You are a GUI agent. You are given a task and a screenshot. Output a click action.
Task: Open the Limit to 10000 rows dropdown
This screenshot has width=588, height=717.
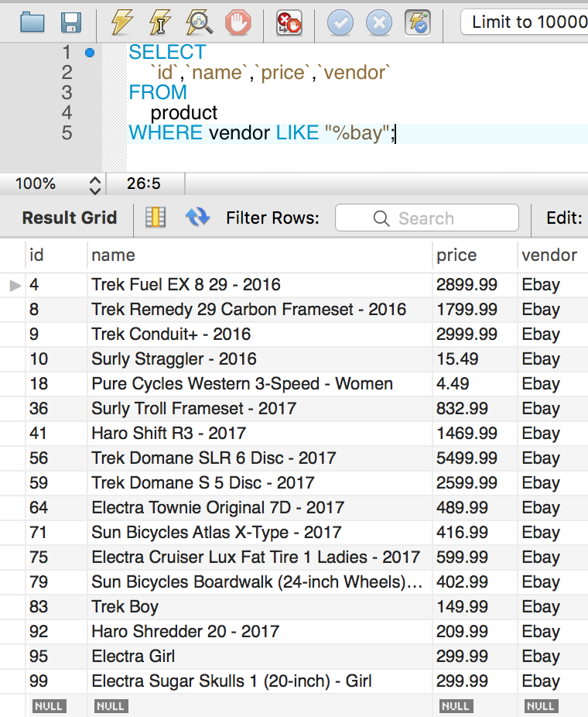524,22
